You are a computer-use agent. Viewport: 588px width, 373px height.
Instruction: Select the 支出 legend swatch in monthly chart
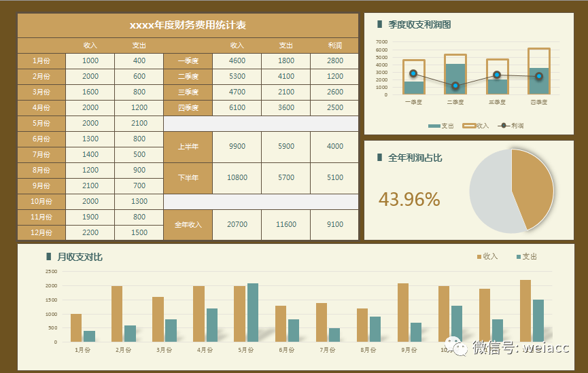tap(519, 257)
